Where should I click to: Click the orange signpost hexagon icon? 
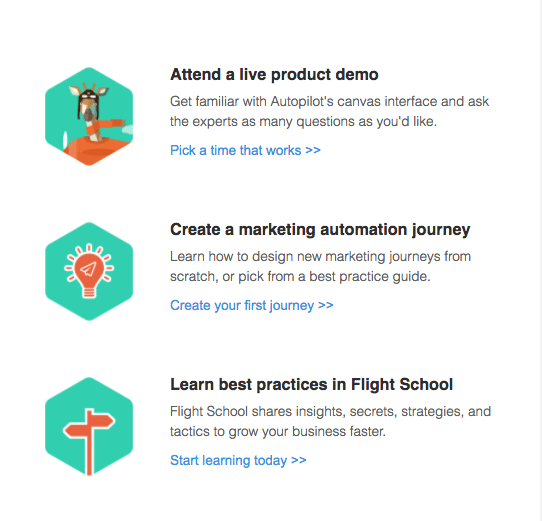click(89, 426)
